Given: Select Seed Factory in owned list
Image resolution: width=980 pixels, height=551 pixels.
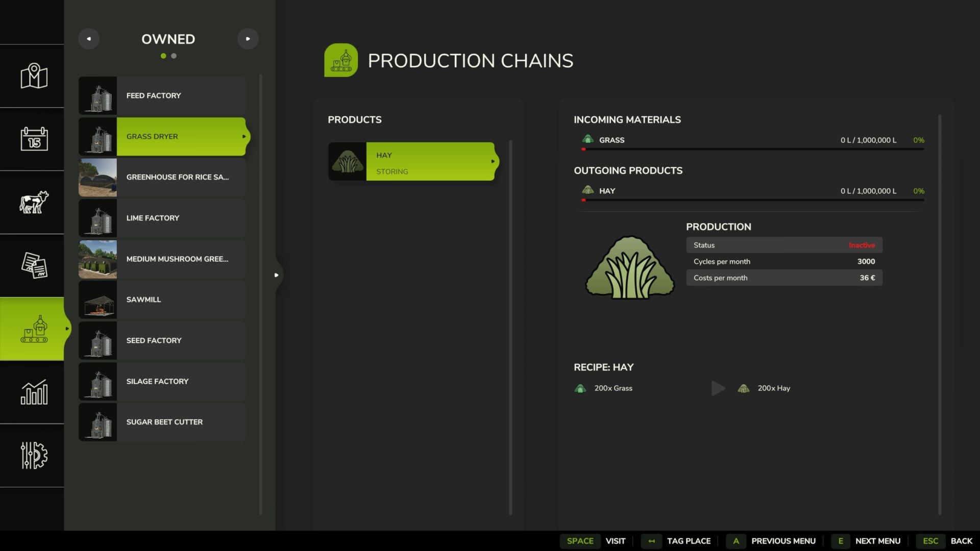Looking at the screenshot, I should point(162,341).
